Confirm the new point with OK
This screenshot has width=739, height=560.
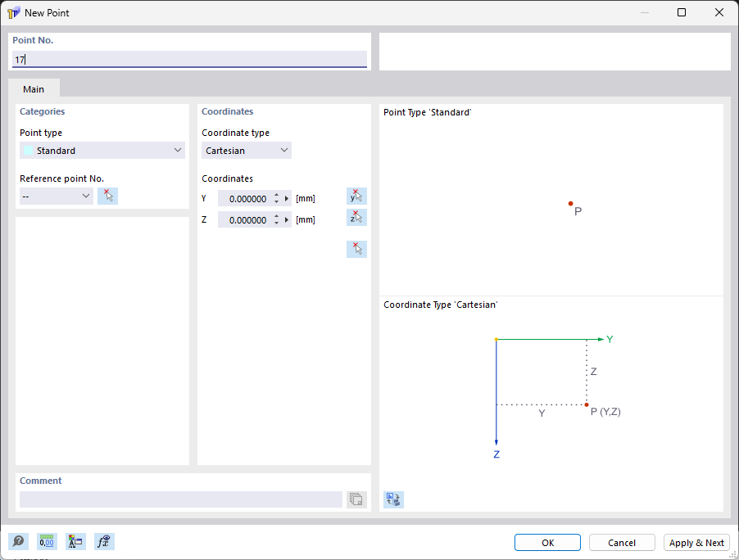click(546, 542)
